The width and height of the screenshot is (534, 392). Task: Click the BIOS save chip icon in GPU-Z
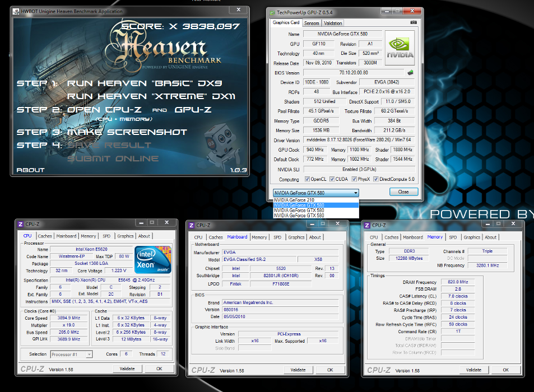410,72
